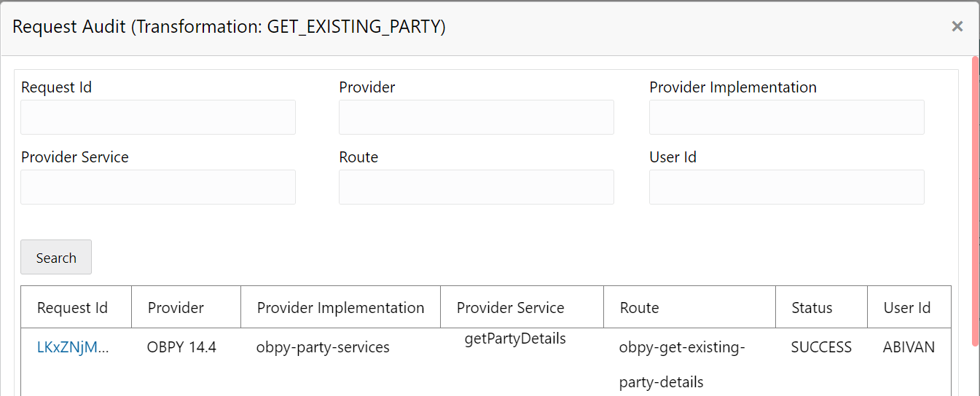Click the Provider column header

click(176, 308)
